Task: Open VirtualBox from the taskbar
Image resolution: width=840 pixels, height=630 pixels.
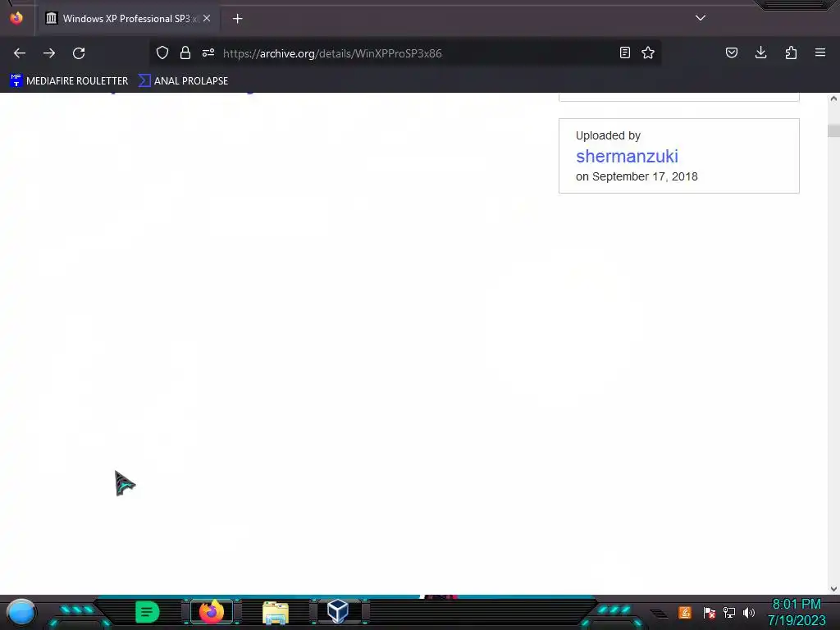Action: tap(338, 611)
